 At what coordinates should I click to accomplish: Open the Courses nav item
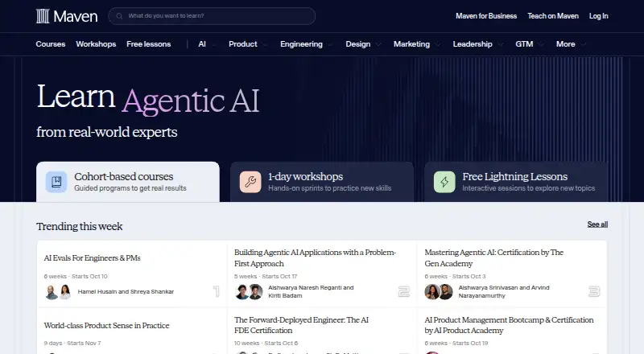(x=51, y=44)
